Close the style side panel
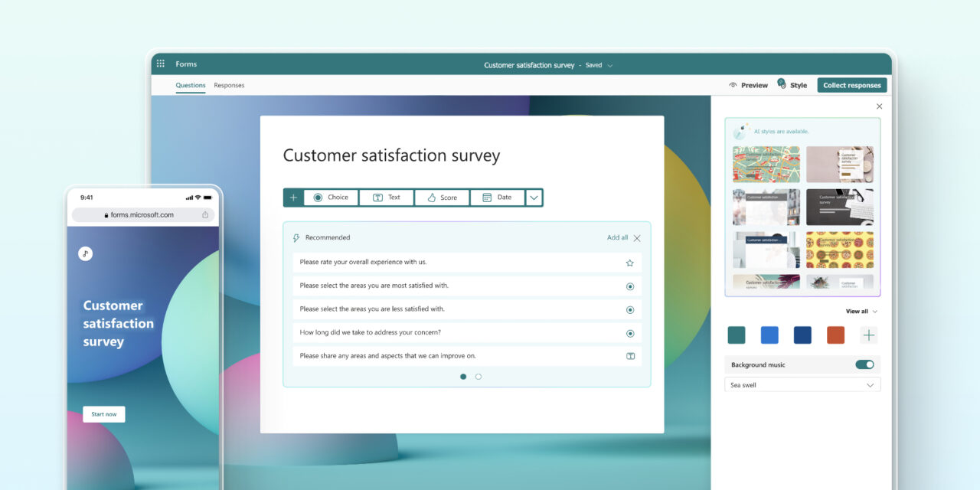Screen dimensions: 980x490 click(x=879, y=106)
